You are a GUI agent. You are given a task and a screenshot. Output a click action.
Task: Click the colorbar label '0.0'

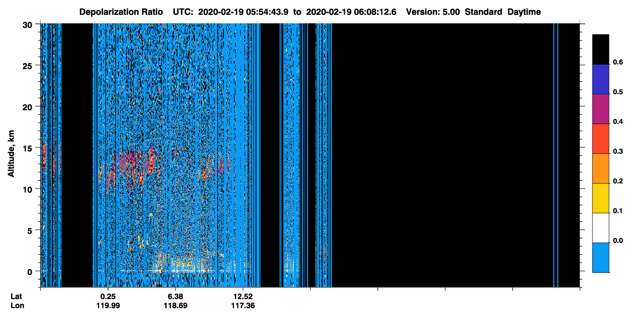coord(618,241)
